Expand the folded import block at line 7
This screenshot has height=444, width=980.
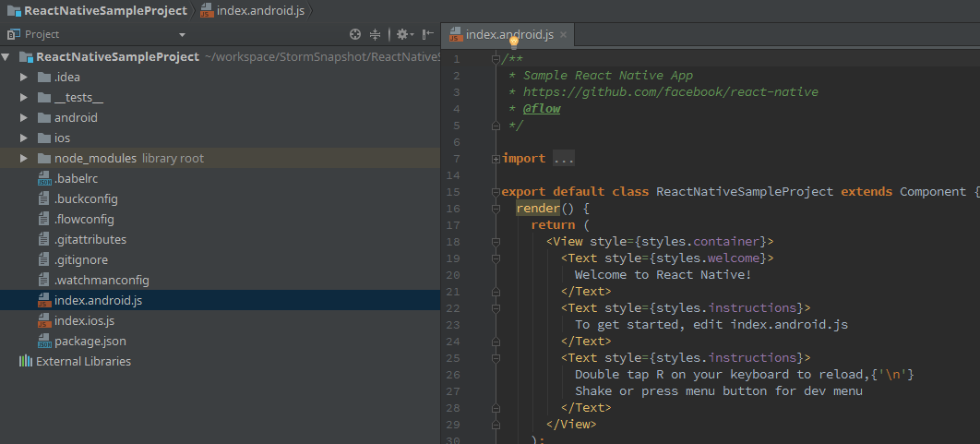pos(496,159)
